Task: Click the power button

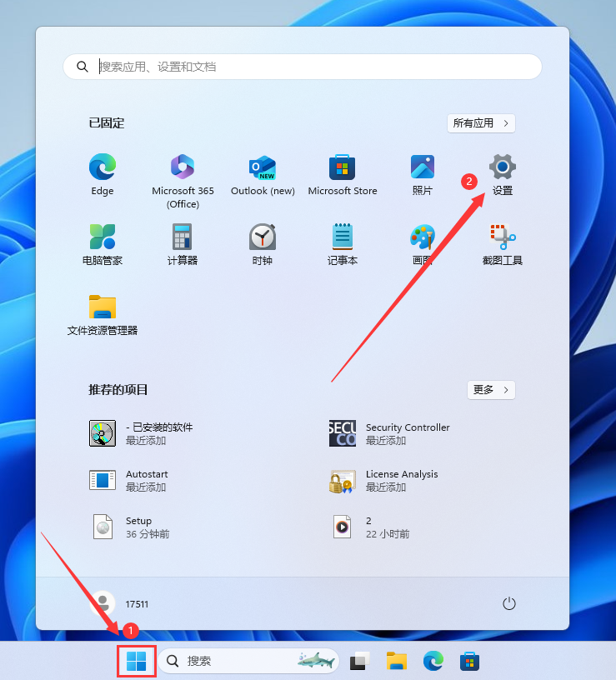Action: (509, 603)
